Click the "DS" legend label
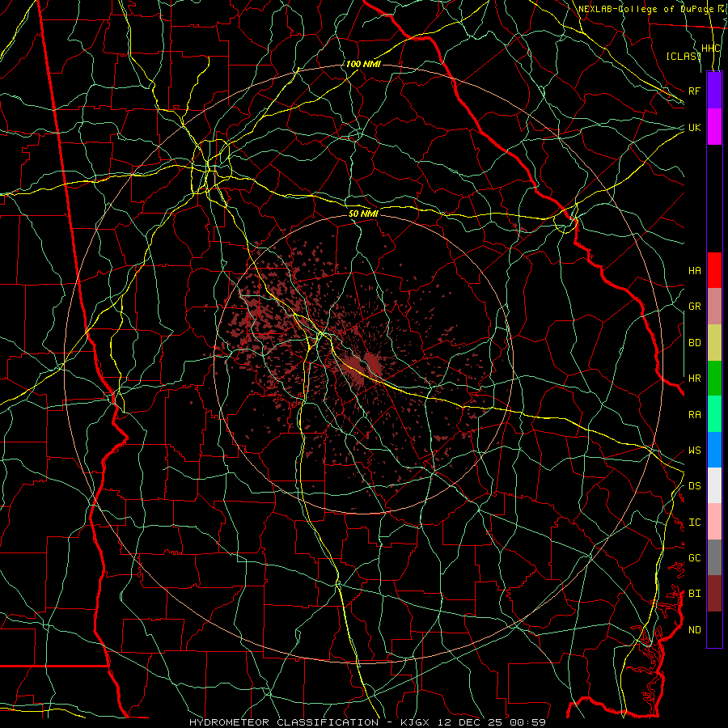Screen dimensions: 728x728 tap(695, 486)
